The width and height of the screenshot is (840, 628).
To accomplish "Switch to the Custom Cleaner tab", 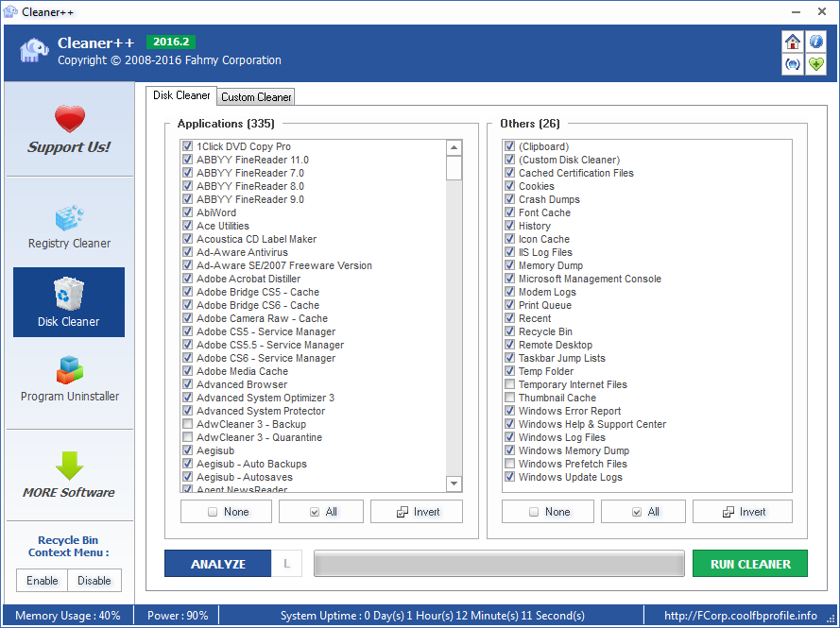I will tap(256, 97).
